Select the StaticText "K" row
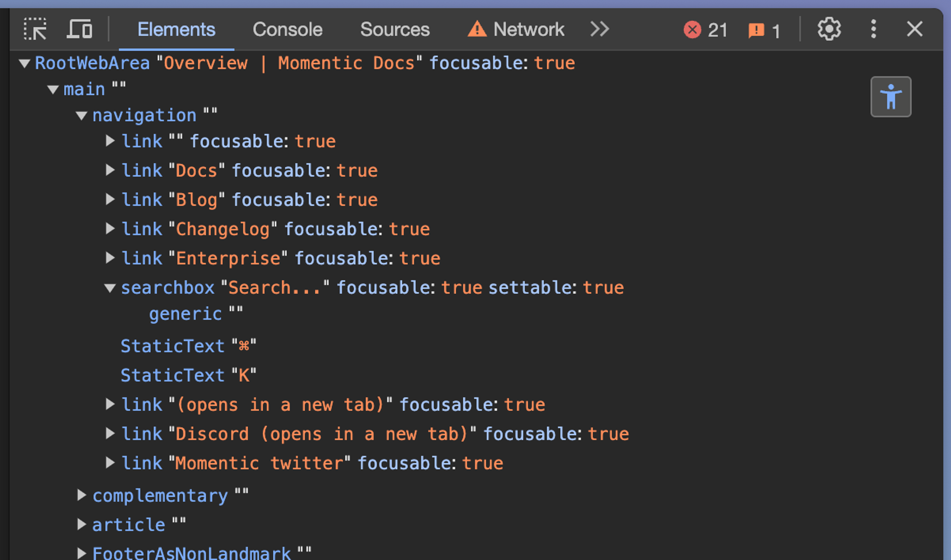 coord(188,375)
